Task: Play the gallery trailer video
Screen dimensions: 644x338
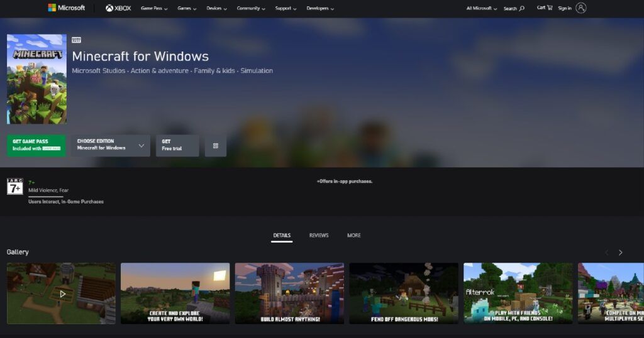Action: click(x=61, y=293)
